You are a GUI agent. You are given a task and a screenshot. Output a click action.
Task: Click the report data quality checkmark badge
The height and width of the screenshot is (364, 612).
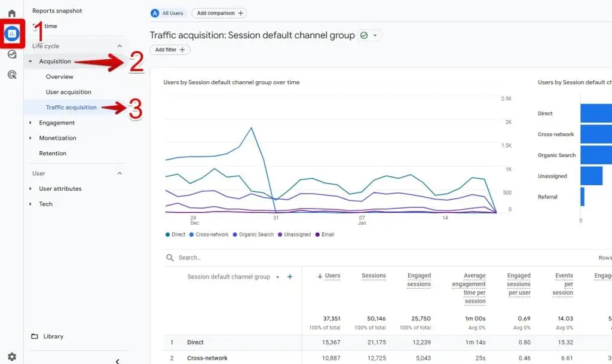pos(363,35)
